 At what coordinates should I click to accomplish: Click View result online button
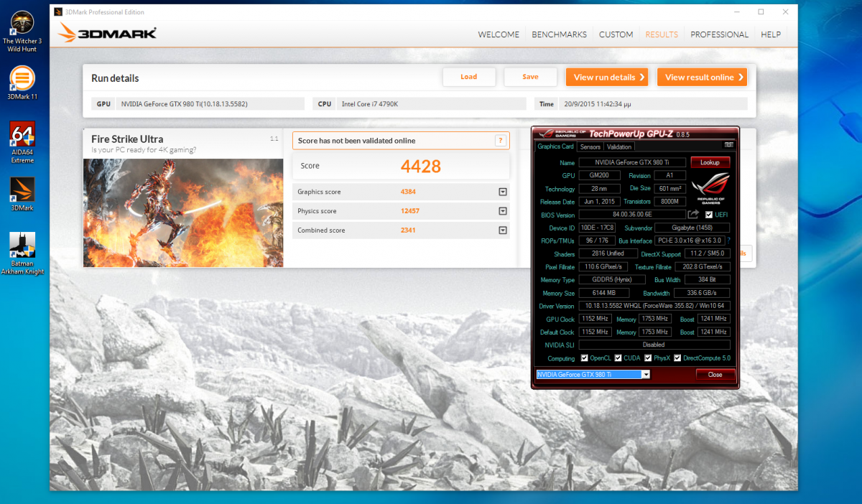(702, 77)
